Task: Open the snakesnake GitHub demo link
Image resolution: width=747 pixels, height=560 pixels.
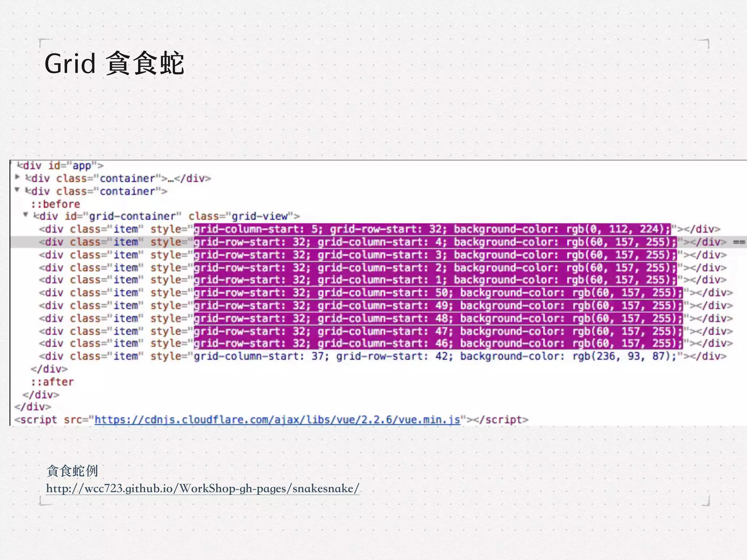Action: pyautogui.click(x=203, y=488)
